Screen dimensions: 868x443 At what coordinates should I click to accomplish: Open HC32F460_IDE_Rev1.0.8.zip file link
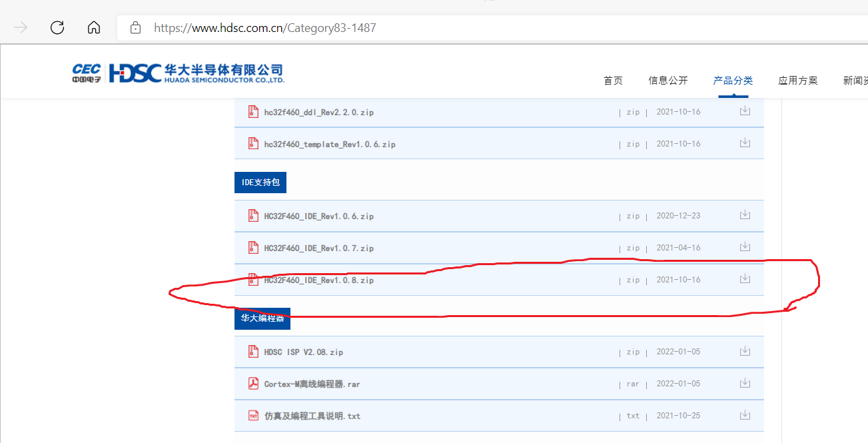pyautogui.click(x=319, y=280)
